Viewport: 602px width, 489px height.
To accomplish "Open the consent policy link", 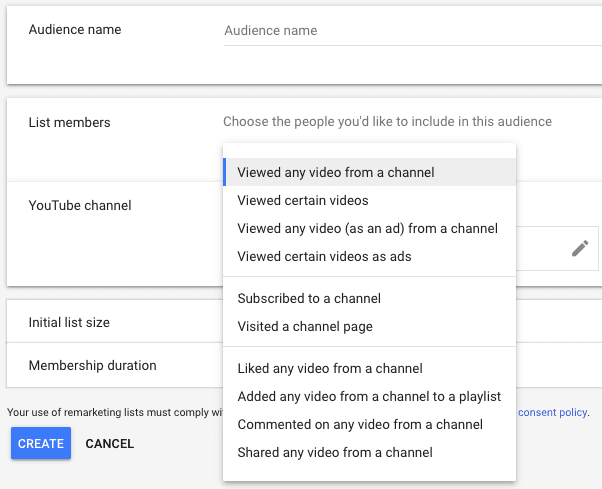I will (x=553, y=412).
